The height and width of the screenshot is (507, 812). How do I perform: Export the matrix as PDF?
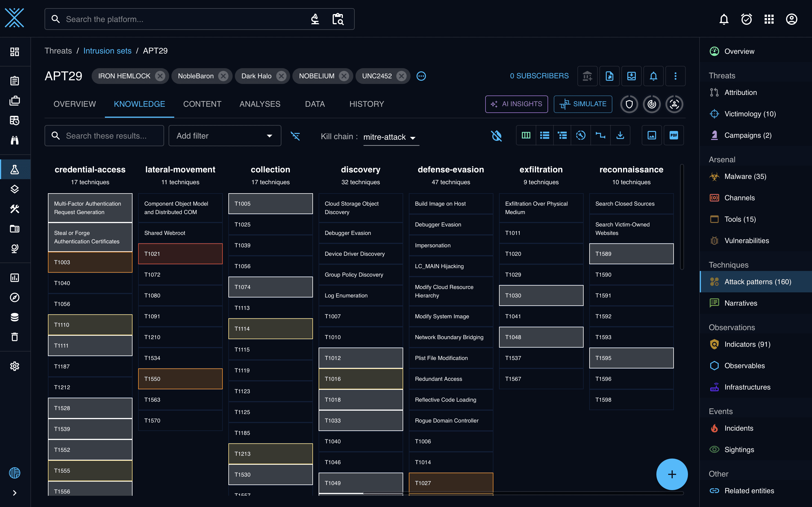tap(673, 135)
